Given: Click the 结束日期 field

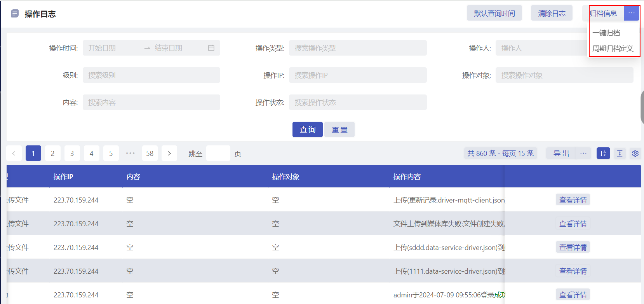Looking at the screenshot, I should pos(179,48).
